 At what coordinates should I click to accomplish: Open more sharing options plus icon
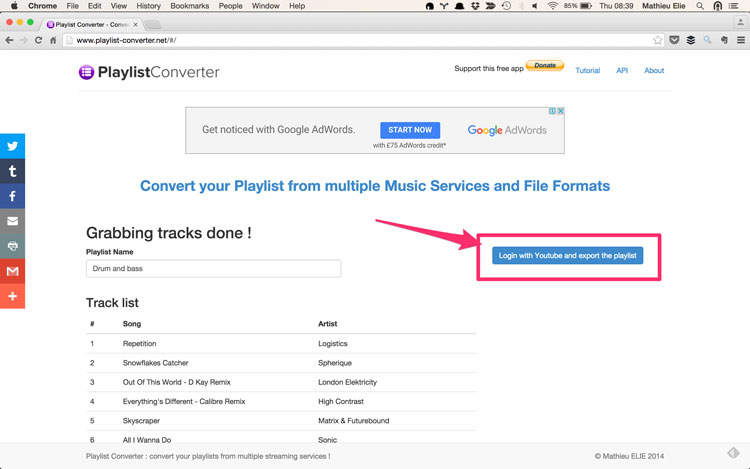click(x=12, y=296)
